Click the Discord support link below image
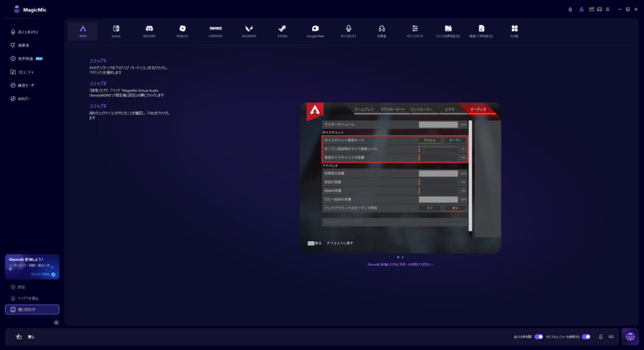Image resolution: width=644 pixels, height=350 pixels. tap(400, 265)
